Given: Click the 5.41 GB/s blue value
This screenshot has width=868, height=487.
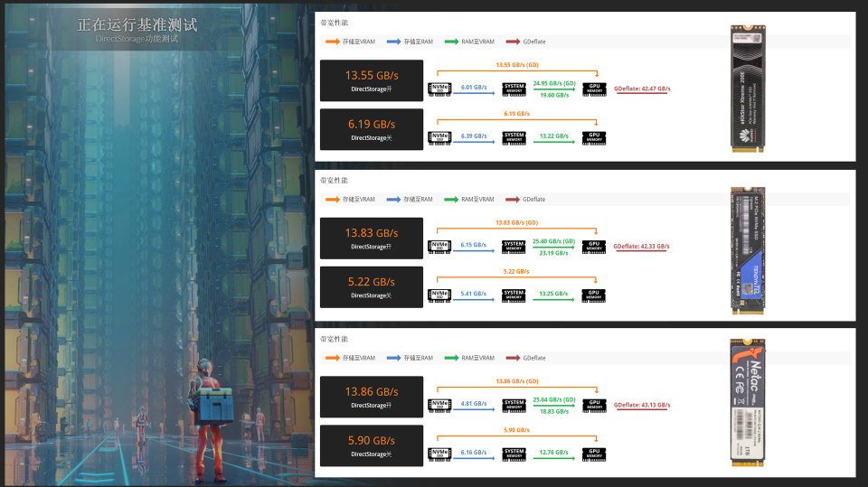Looking at the screenshot, I should point(473,294).
